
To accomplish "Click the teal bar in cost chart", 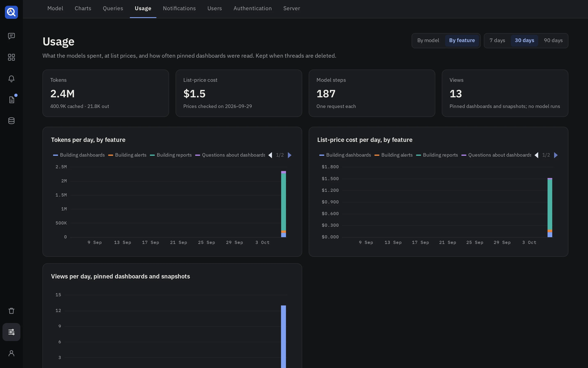I will 550,204.
